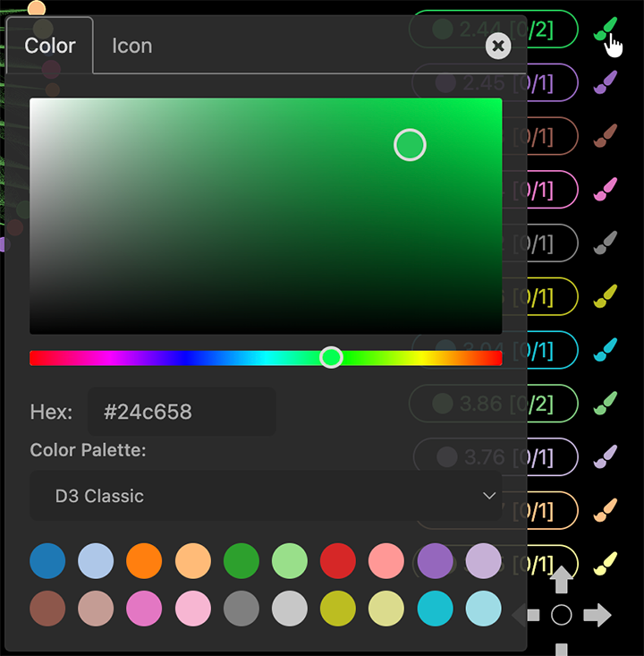Pick the purple palette swatch
Image resolution: width=644 pixels, height=656 pixels.
click(435, 561)
